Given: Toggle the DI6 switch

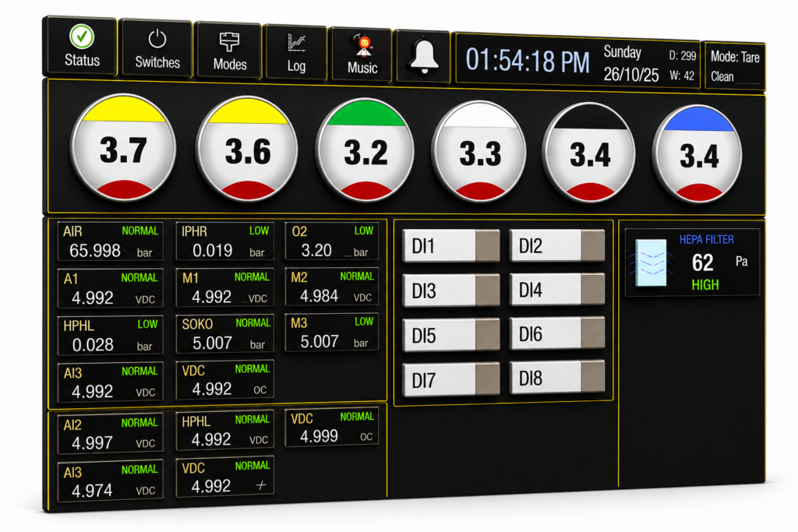Looking at the screenshot, I should click(556, 333).
